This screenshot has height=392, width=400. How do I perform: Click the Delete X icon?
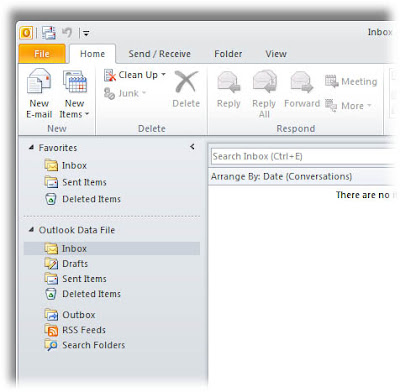click(x=186, y=81)
